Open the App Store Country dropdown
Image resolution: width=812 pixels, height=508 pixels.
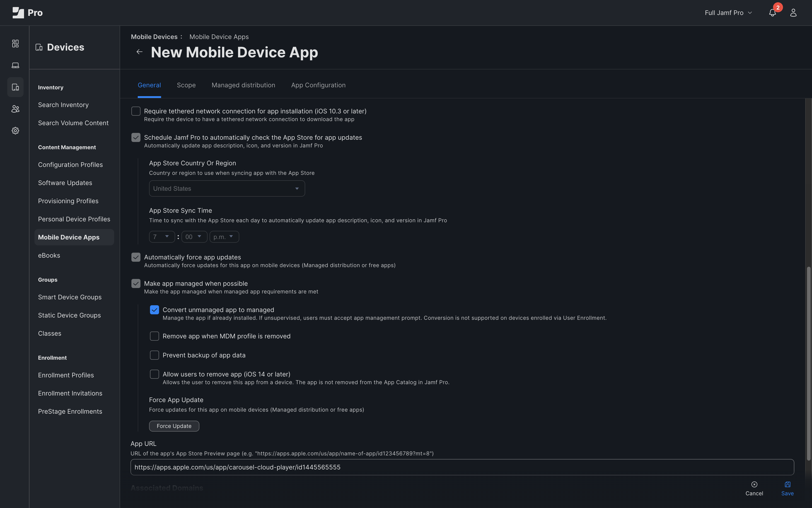click(x=227, y=188)
